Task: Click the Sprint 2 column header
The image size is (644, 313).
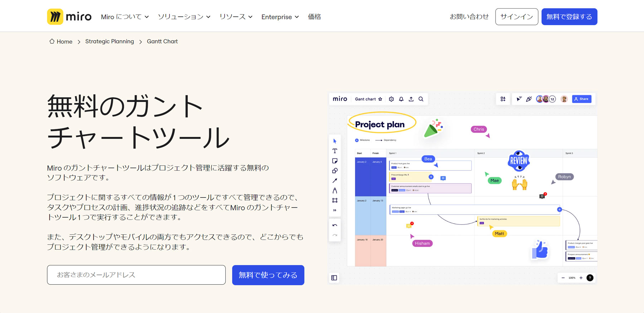Action: (481, 153)
